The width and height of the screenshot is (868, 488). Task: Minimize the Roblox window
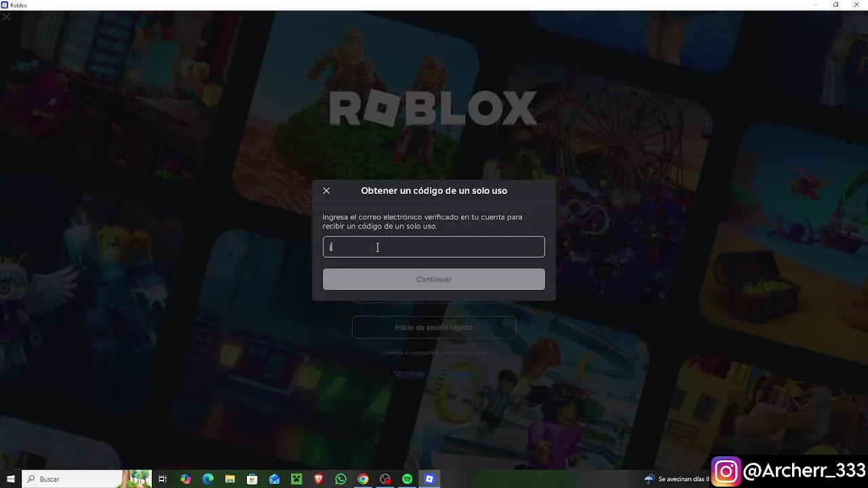coord(816,5)
